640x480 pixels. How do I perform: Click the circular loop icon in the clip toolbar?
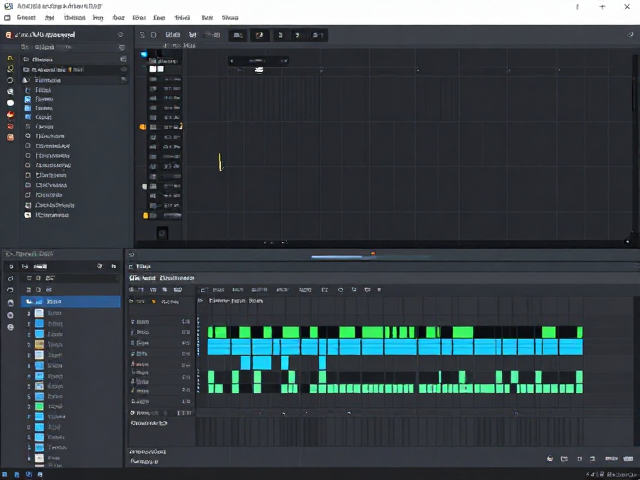(340, 290)
